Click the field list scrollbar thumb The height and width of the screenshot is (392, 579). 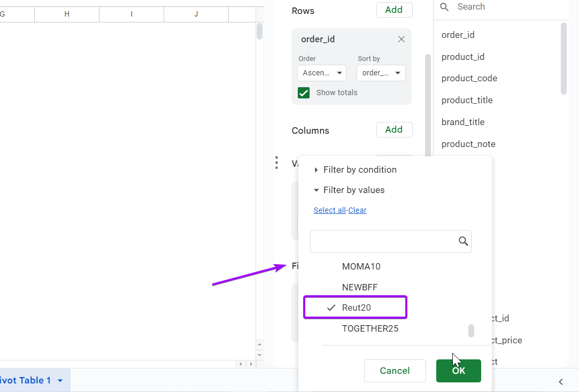pos(563,58)
